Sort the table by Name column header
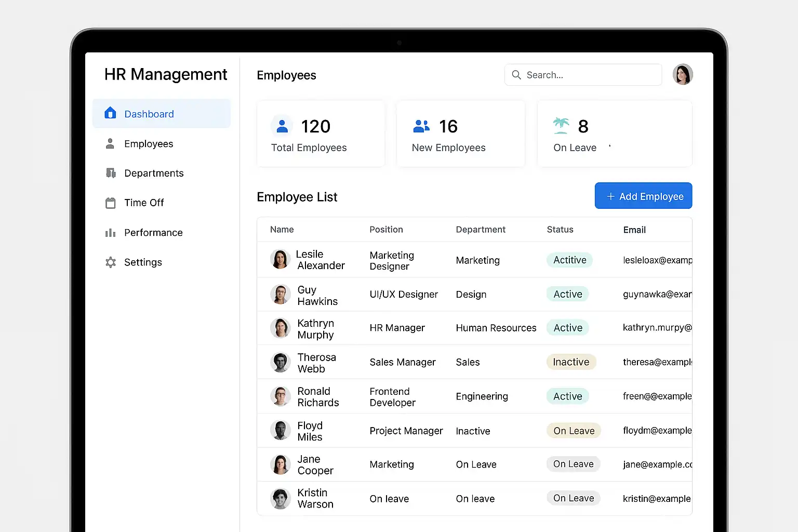 282,230
